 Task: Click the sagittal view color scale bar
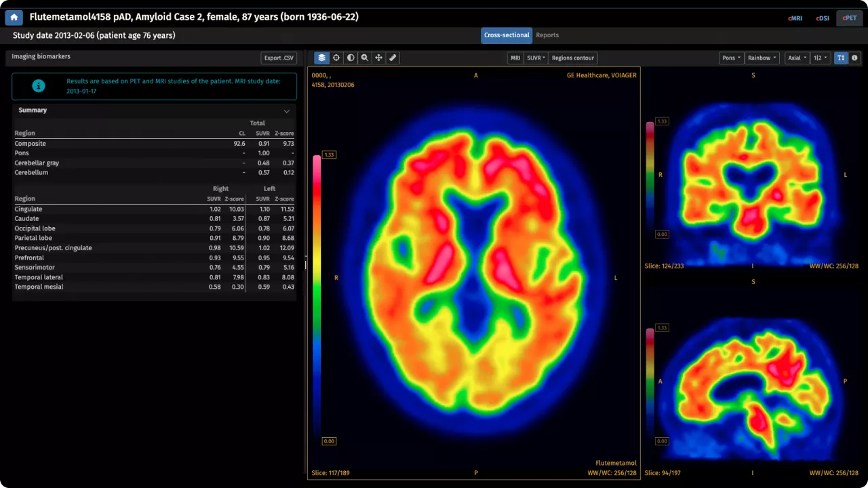(650, 384)
